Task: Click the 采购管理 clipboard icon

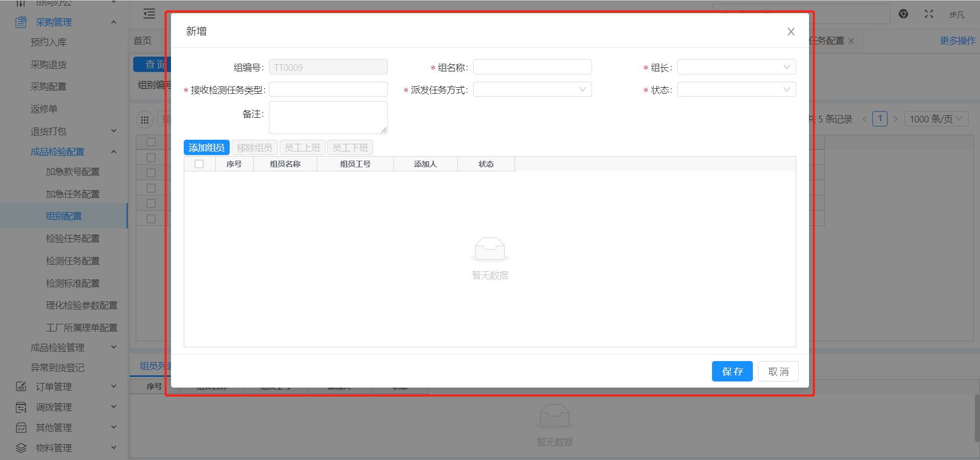Action: (x=21, y=22)
